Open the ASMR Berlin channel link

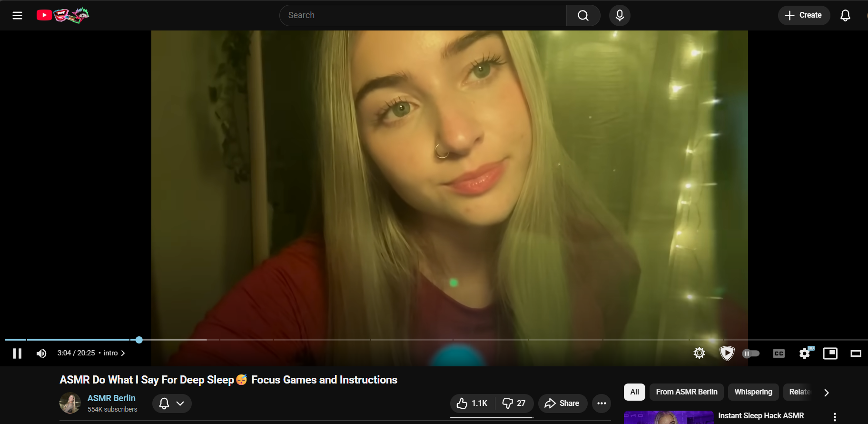point(111,398)
